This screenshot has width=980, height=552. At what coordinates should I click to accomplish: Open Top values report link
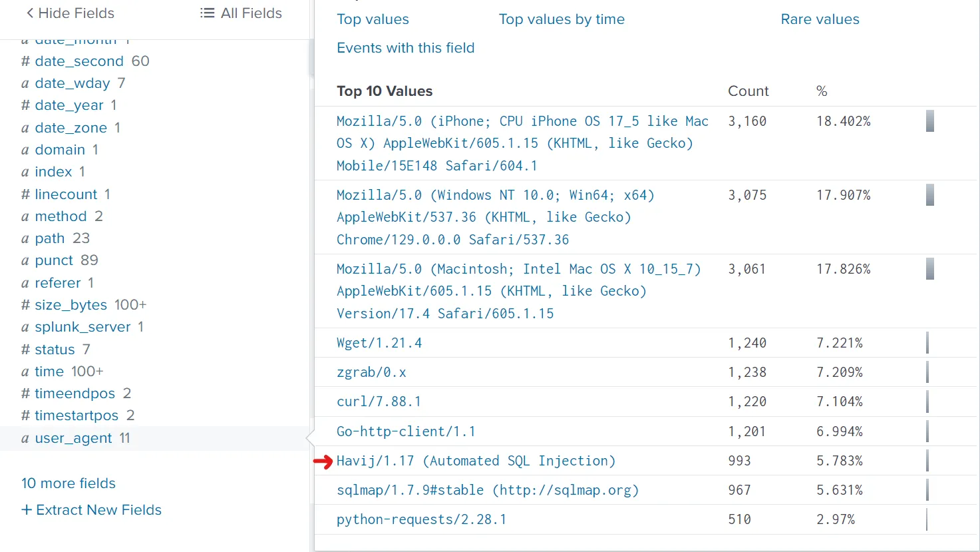click(x=373, y=19)
